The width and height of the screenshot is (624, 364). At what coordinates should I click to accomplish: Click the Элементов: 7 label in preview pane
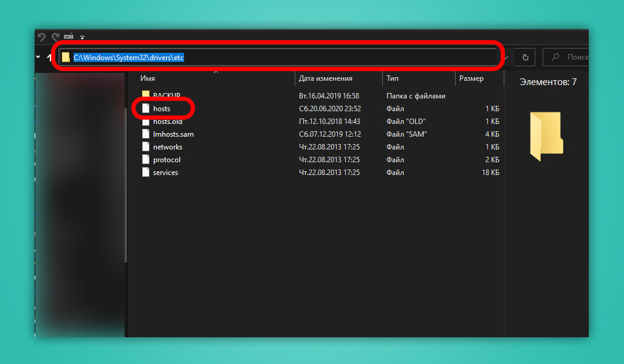548,82
